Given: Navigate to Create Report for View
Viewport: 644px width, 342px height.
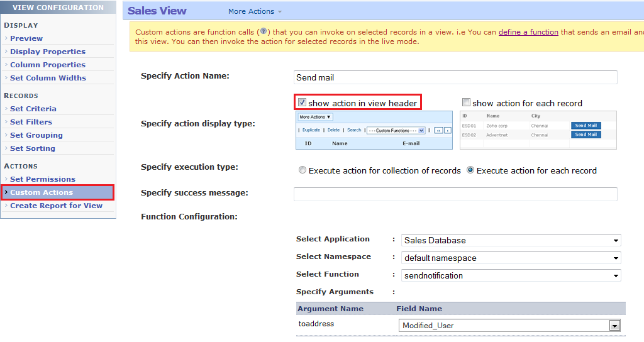Looking at the screenshot, I should point(56,206).
